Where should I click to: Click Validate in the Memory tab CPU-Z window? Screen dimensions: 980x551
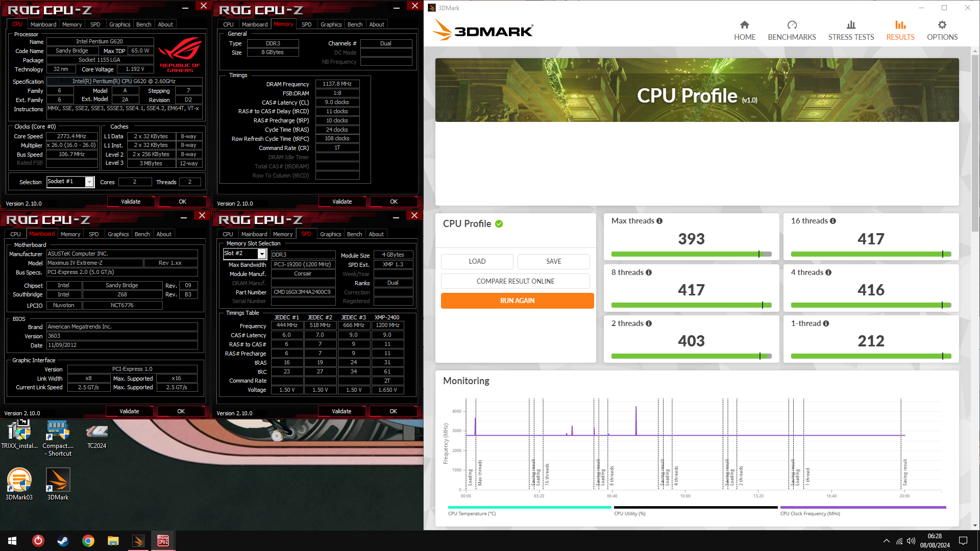click(342, 202)
